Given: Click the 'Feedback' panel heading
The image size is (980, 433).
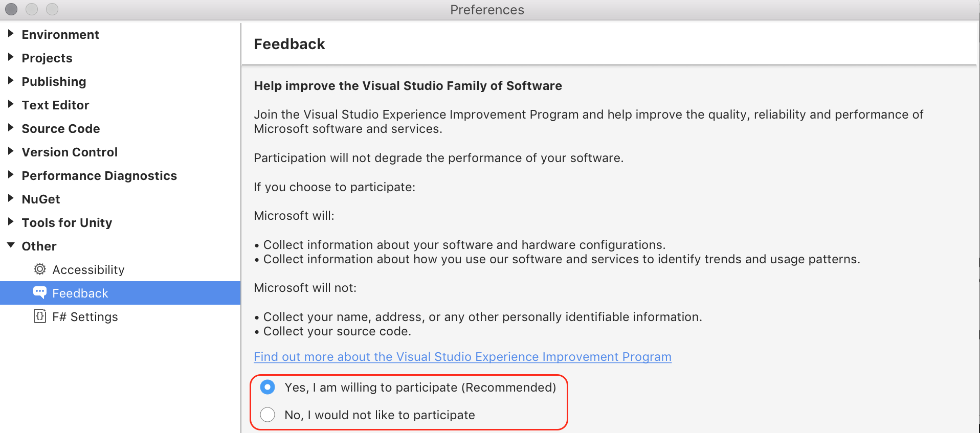Looking at the screenshot, I should 289,44.
